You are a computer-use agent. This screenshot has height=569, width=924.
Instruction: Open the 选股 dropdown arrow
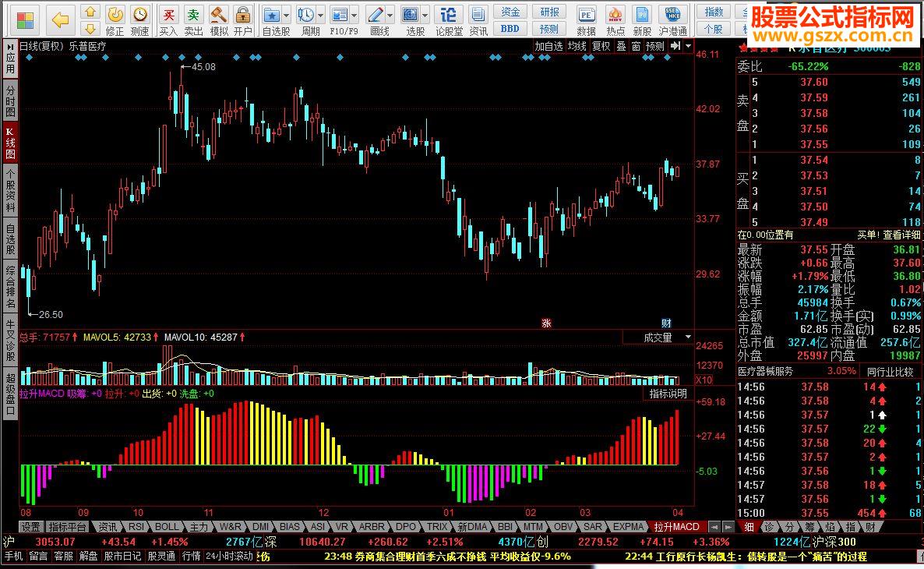pyautogui.click(x=425, y=16)
